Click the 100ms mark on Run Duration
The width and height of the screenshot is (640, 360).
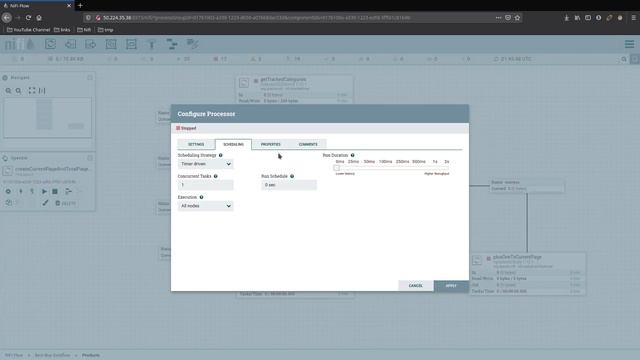[385, 162]
